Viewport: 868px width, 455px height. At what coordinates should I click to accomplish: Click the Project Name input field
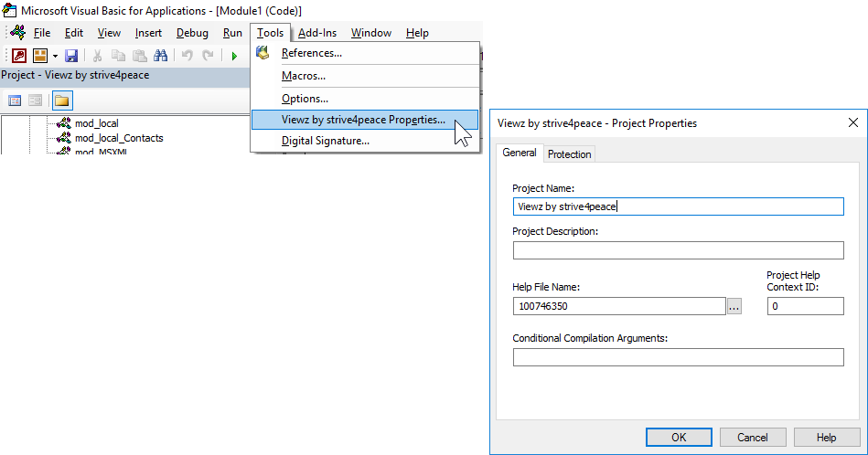pyautogui.click(x=678, y=206)
